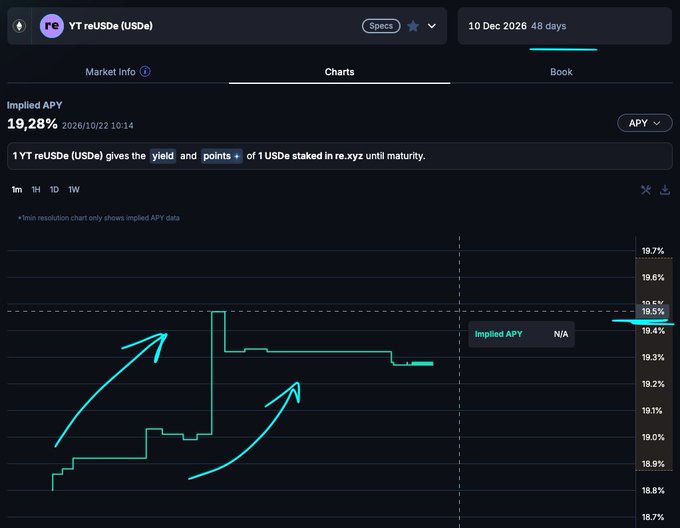Select the Charts tab
The width and height of the screenshot is (680, 528).
pos(340,72)
